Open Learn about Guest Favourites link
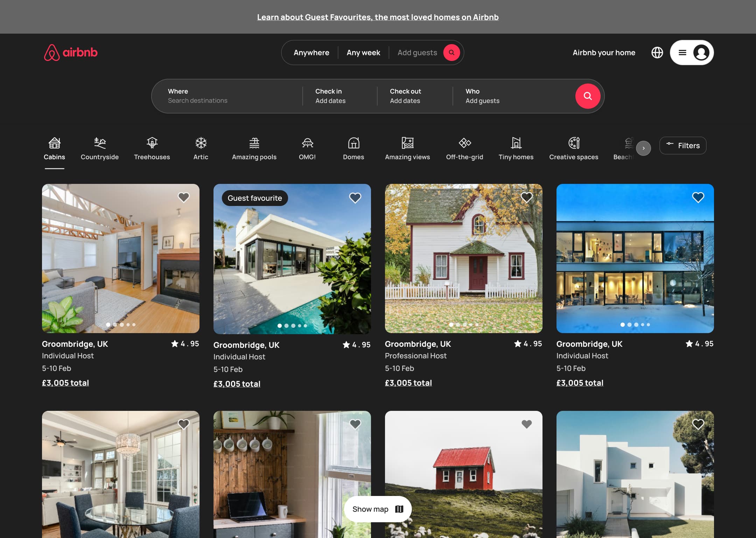The image size is (756, 538). tap(378, 17)
